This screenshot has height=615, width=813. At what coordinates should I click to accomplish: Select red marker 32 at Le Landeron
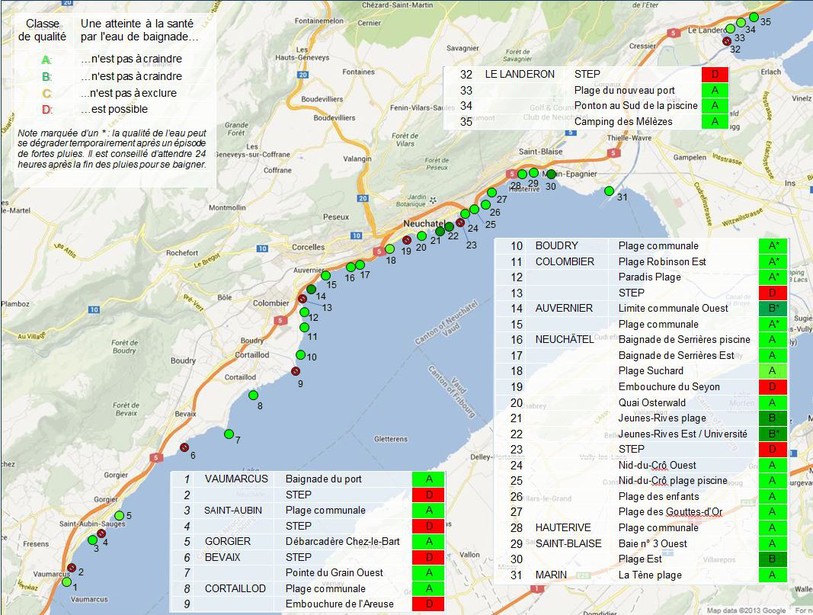(x=727, y=40)
